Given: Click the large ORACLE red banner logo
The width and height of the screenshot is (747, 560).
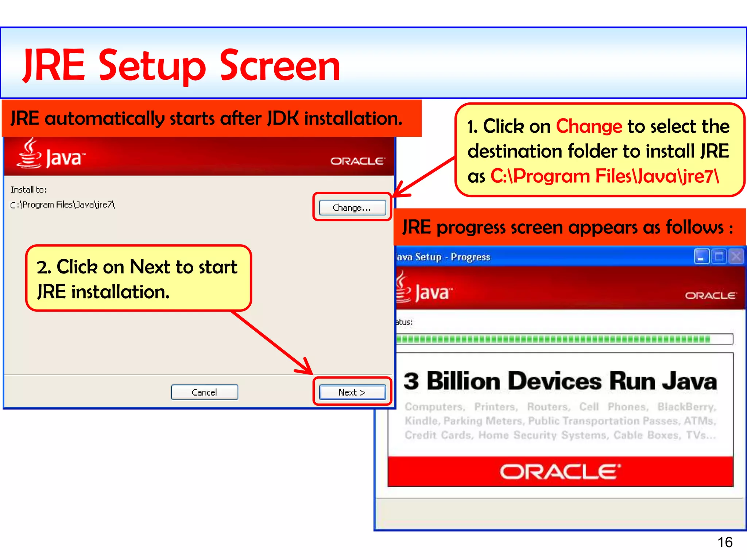Looking at the screenshot, I should coord(560,472).
